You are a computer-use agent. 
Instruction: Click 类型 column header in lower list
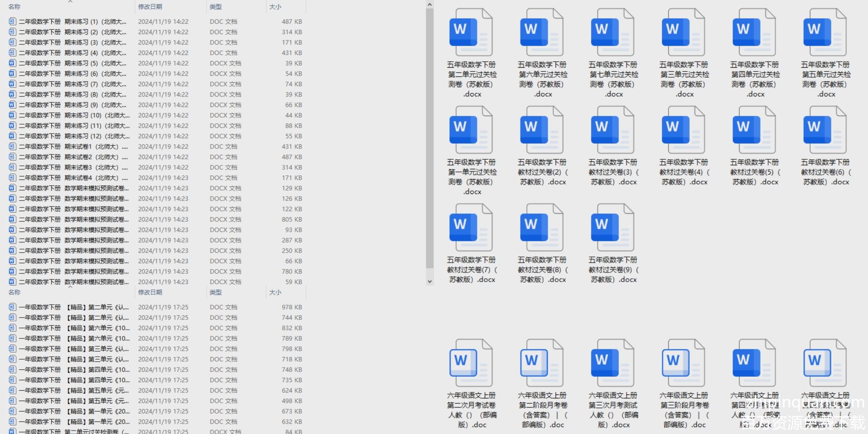tap(216, 293)
